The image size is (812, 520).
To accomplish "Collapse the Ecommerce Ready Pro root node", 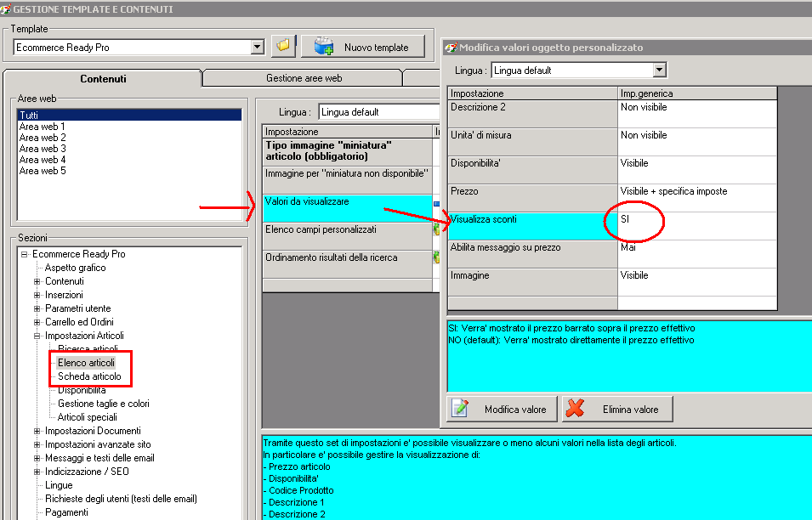I will 24,254.
